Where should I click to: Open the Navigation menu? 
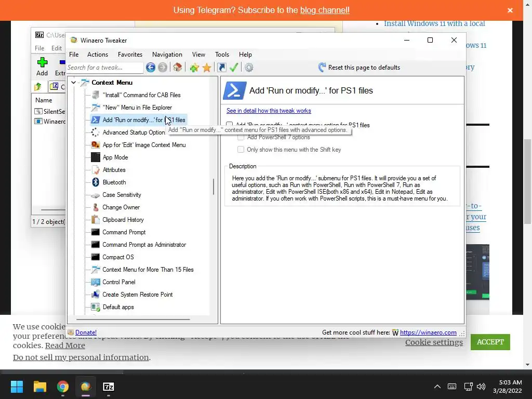pos(167,54)
